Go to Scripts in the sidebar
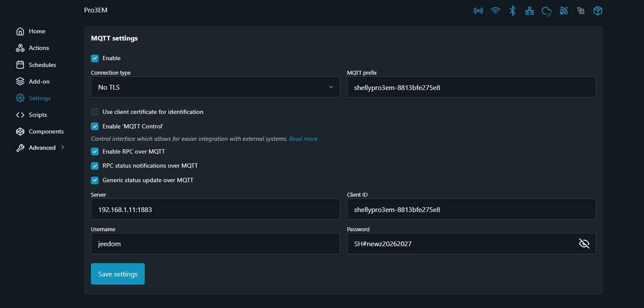 [38, 115]
